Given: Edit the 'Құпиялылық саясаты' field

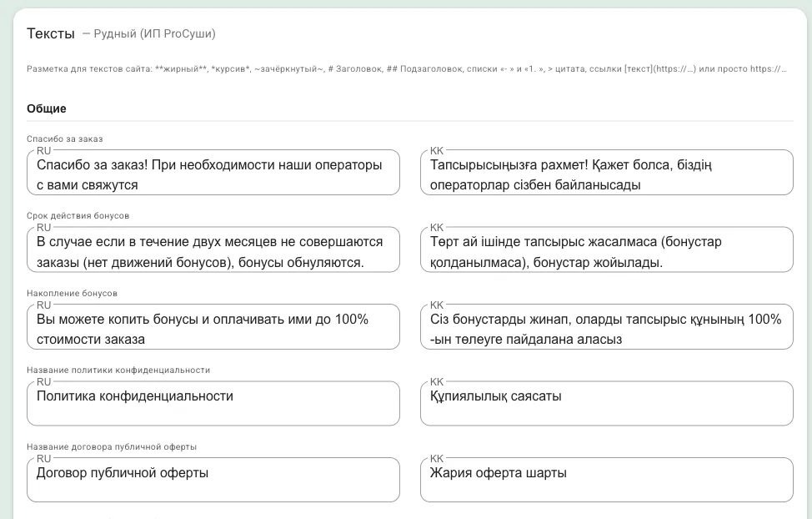Looking at the screenshot, I should click(x=606, y=403).
